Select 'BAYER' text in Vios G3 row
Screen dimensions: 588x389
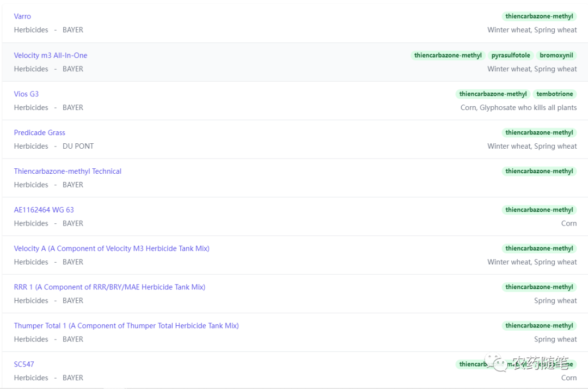pyautogui.click(x=73, y=108)
